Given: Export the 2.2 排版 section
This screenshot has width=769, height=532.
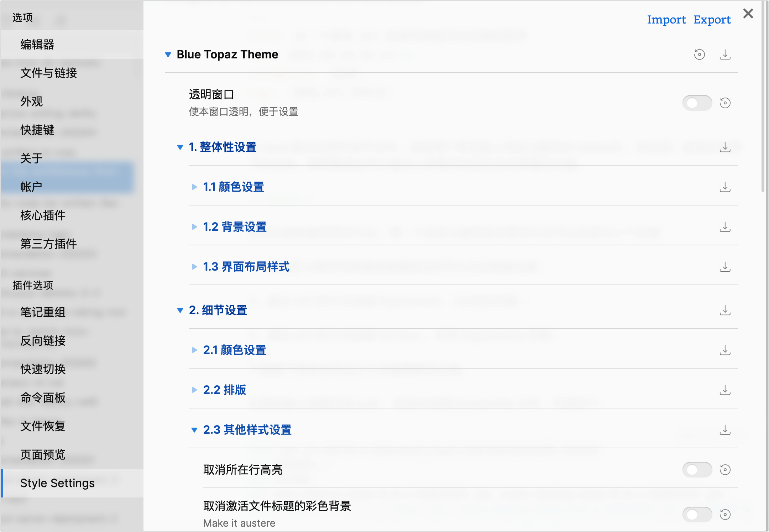Looking at the screenshot, I should pos(725,390).
